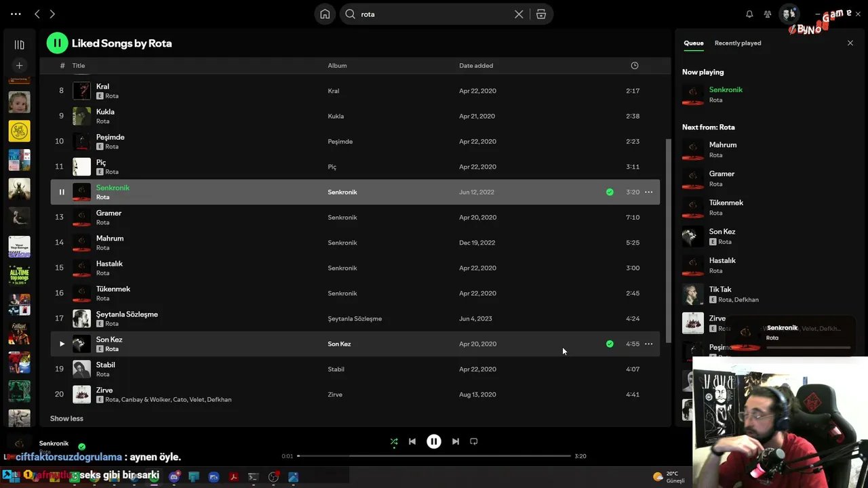868x488 pixels.
Task: Toggle repeat mode in the player
Action: tap(474, 442)
